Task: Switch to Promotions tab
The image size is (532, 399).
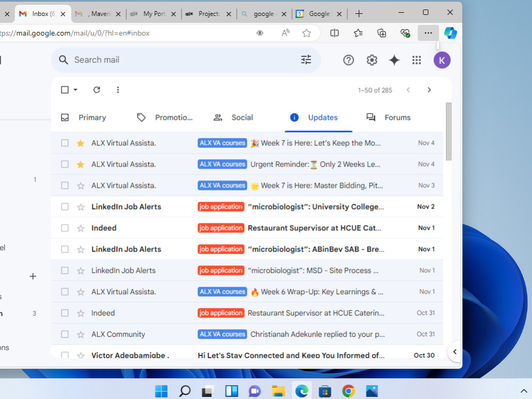Action: (x=165, y=118)
